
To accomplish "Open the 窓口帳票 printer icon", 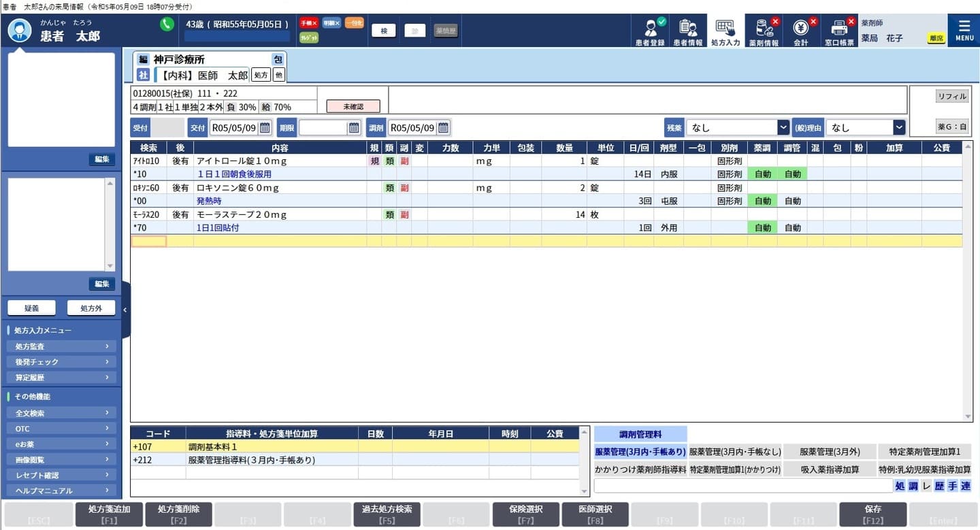I will pyautogui.click(x=839, y=31).
